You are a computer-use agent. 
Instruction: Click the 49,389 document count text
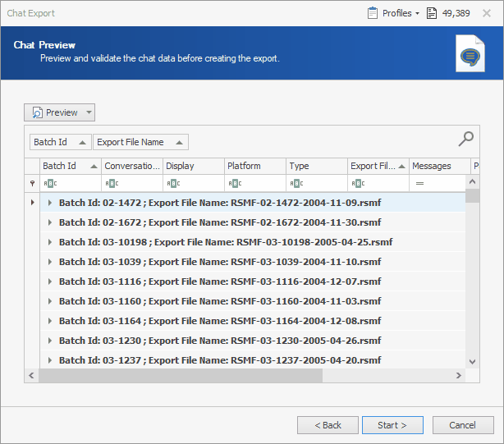[x=456, y=13]
